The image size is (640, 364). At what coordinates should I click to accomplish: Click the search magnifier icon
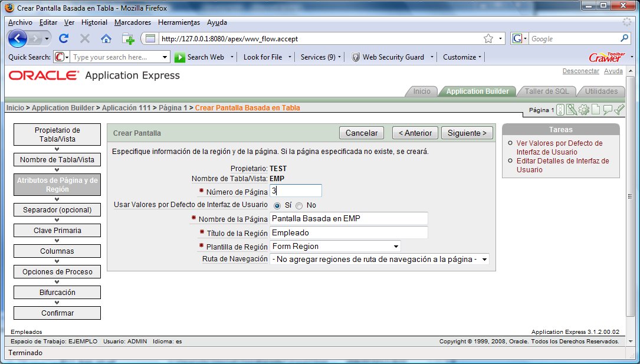[x=625, y=38]
